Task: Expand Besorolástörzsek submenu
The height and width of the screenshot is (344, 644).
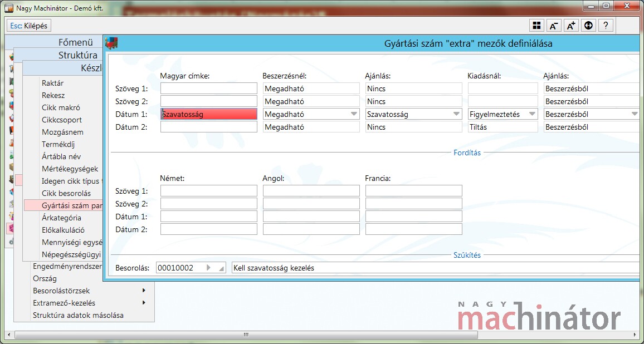Action: click(144, 291)
